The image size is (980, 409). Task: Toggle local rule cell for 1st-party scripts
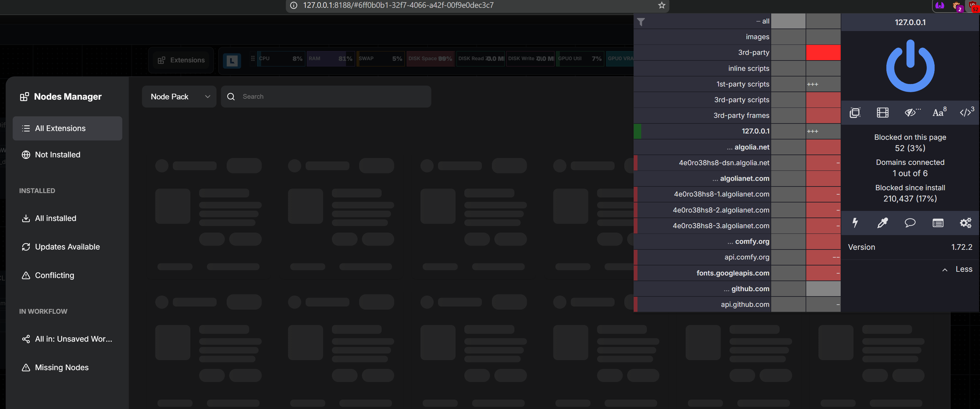click(823, 84)
